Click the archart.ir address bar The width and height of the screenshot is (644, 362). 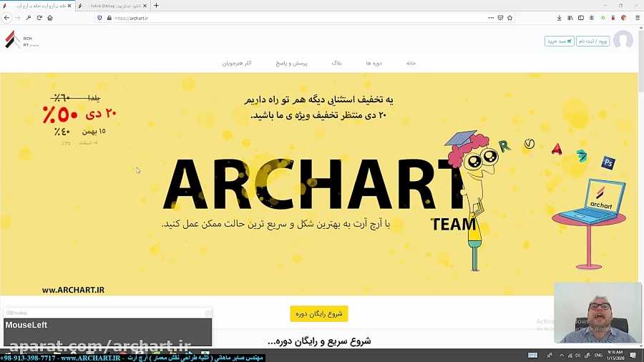286,18
